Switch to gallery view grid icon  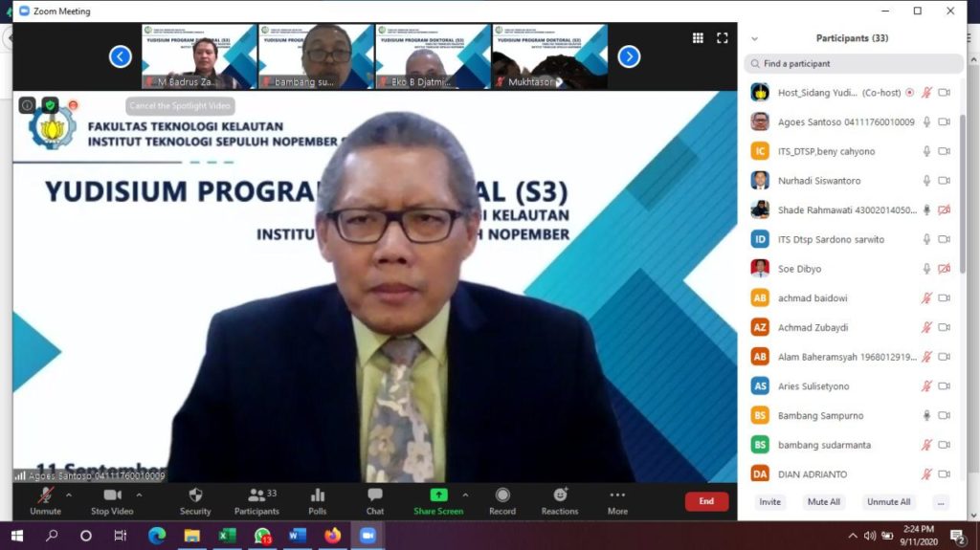(698, 38)
